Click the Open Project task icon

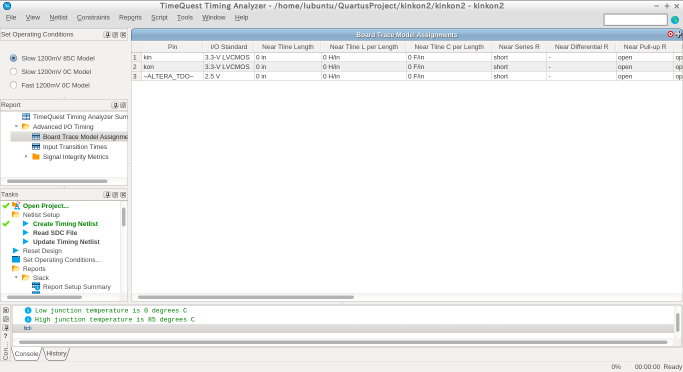tap(16, 206)
